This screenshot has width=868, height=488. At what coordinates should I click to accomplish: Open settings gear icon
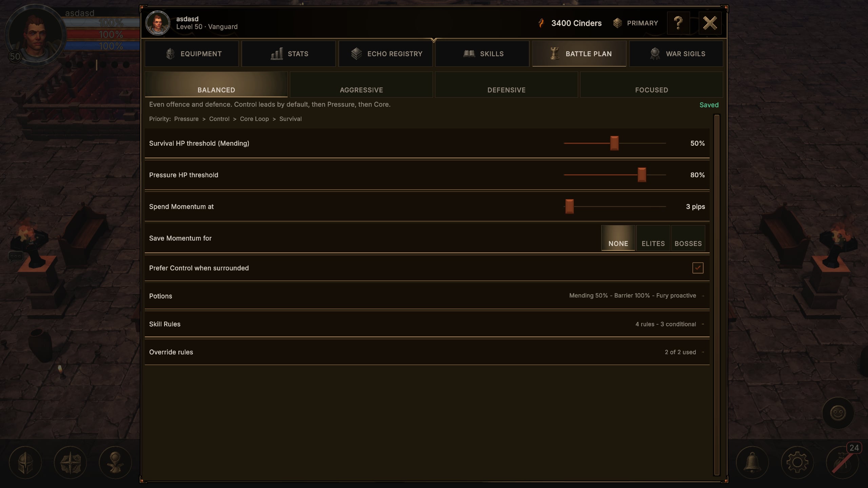click(797, 462)
